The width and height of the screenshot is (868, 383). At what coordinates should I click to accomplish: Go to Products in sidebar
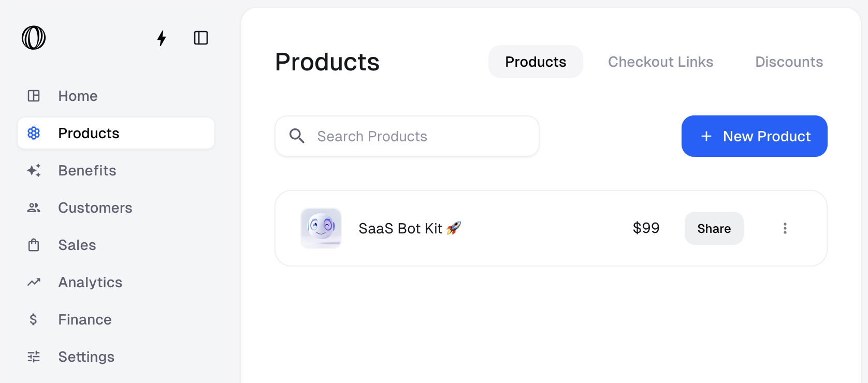[x=116, y=133]
